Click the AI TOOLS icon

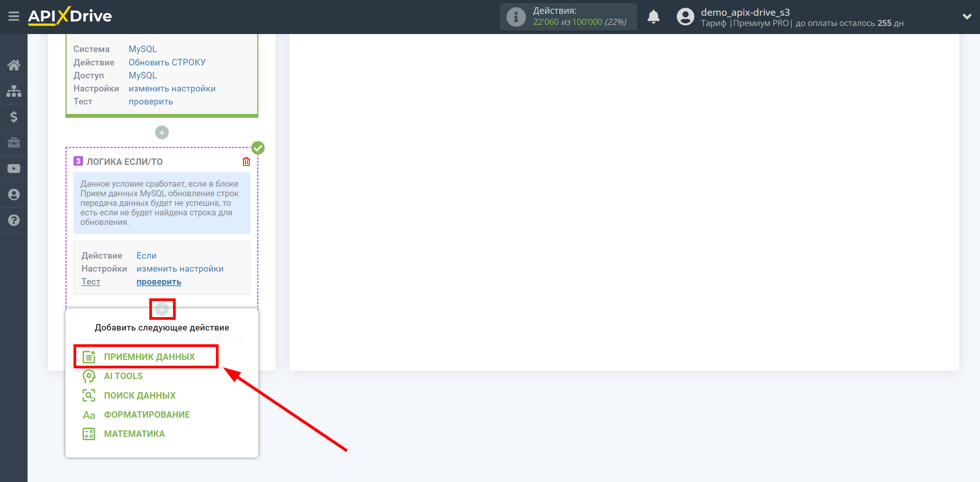(x=88, y=376)
